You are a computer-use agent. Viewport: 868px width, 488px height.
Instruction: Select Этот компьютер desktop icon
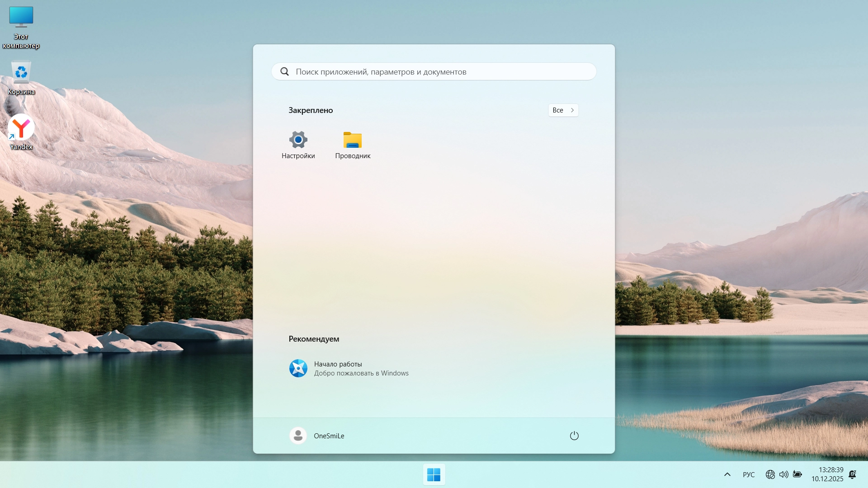click(x=21, y=26)
